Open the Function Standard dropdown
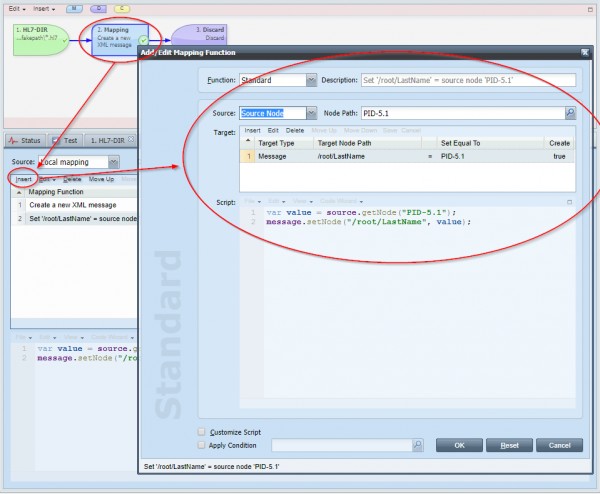This screenshot has width=600, height=494. pos(311,80)
